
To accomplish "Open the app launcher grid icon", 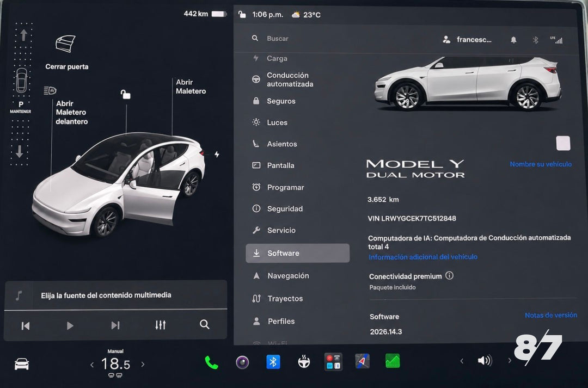I will click(333, 361).
